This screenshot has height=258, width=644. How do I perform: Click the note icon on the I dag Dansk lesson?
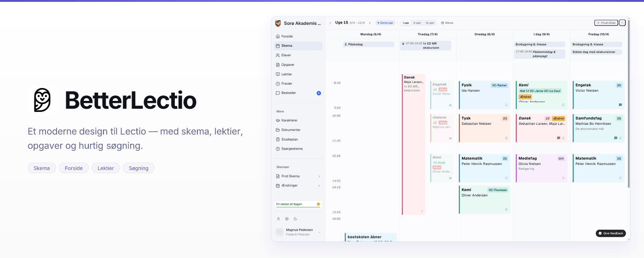(558, 138)
